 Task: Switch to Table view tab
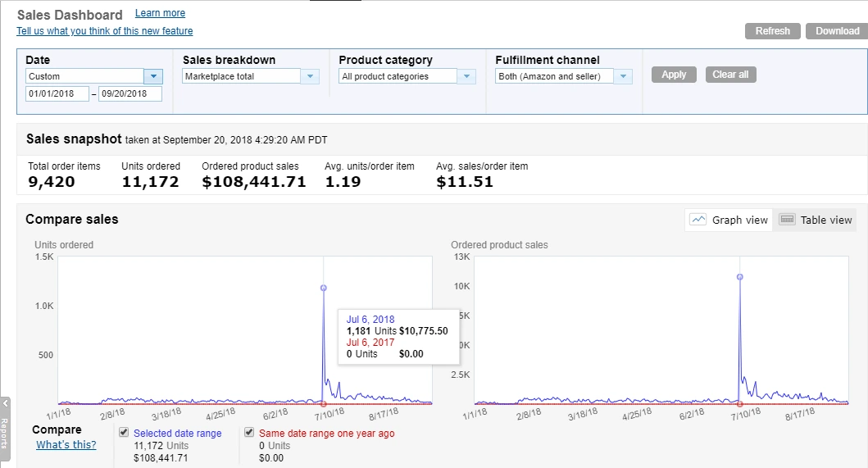coord(816,220)
